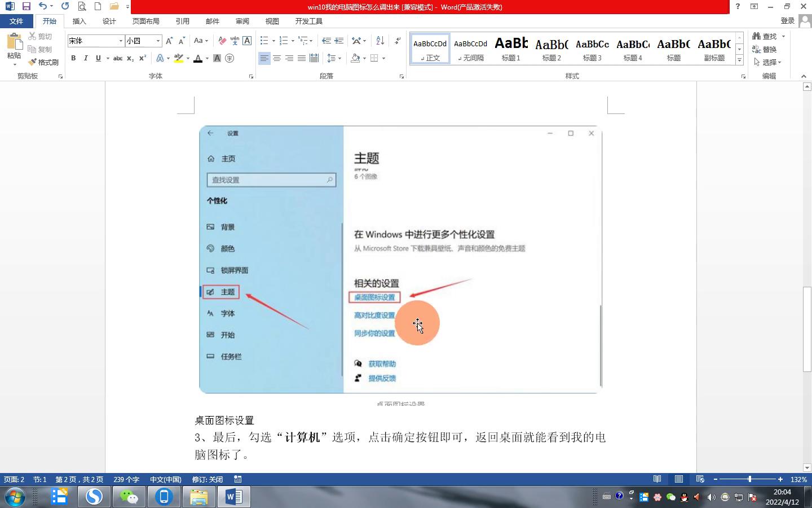Toggle center paragraph alignment
This screenshot has width=812, height=508.
click(276, 58)
